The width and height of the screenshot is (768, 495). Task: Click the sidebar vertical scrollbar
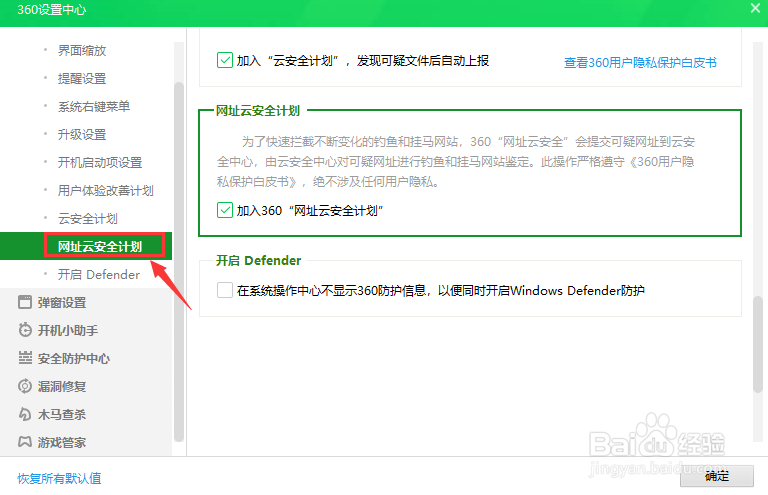tap(179, 262)
